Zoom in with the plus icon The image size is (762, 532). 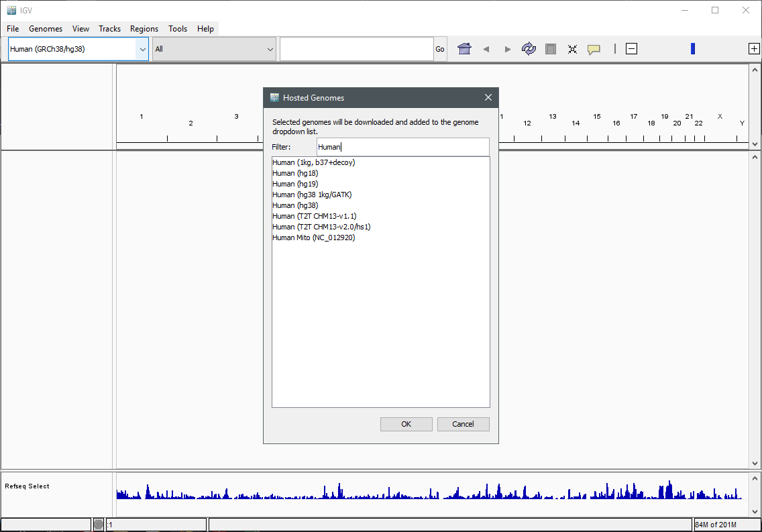[x=754, y=49]
